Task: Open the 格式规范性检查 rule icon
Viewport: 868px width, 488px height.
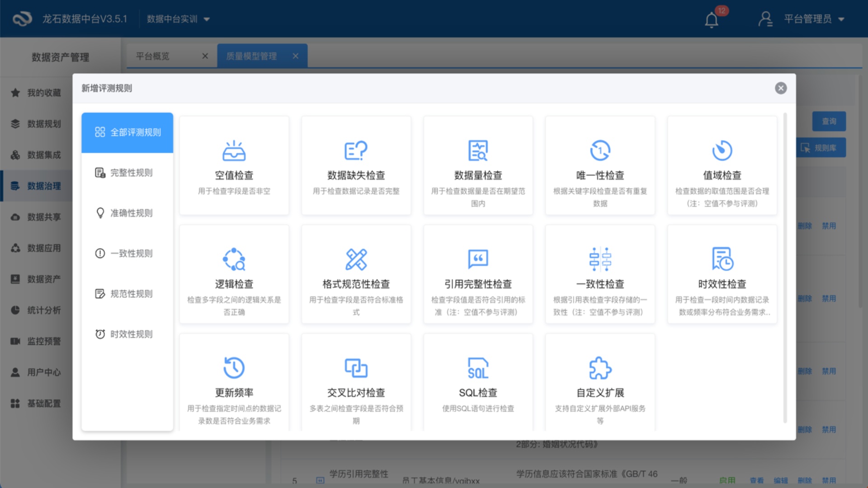Action: [x=356, y=259]
